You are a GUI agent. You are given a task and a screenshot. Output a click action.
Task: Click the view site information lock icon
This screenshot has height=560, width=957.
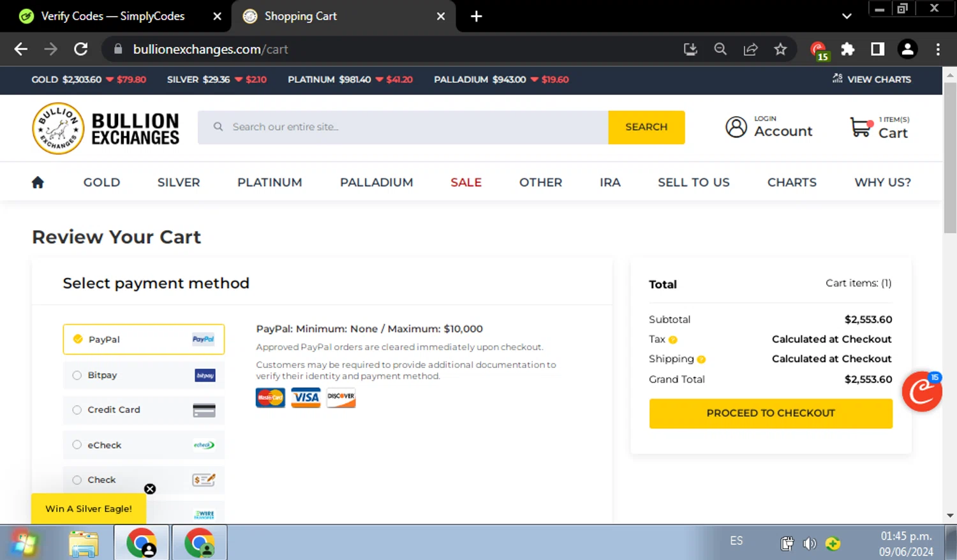point(117,49)
